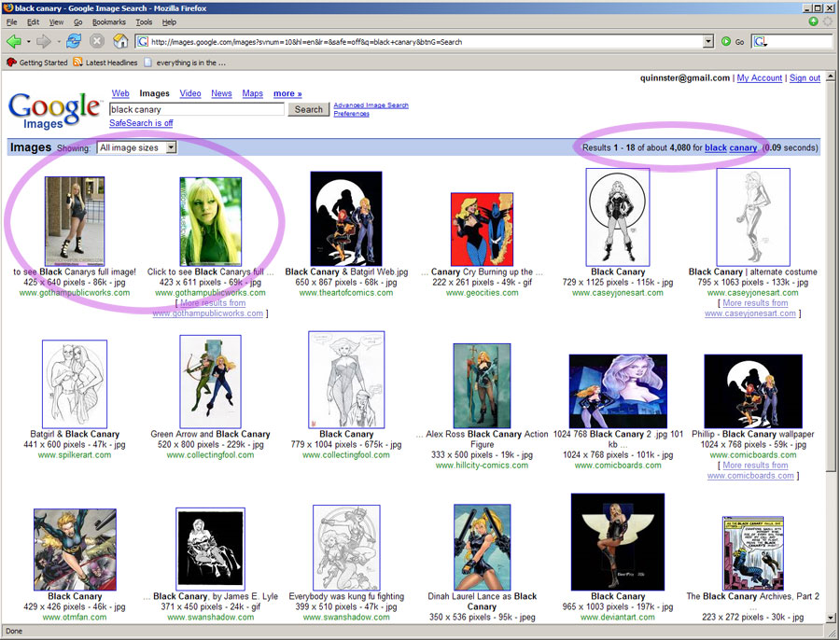Image resolution: width=840 pixels, height=640 pixels.
Task: Click the green update indicator icon
Action: click(x=813, y=21)
